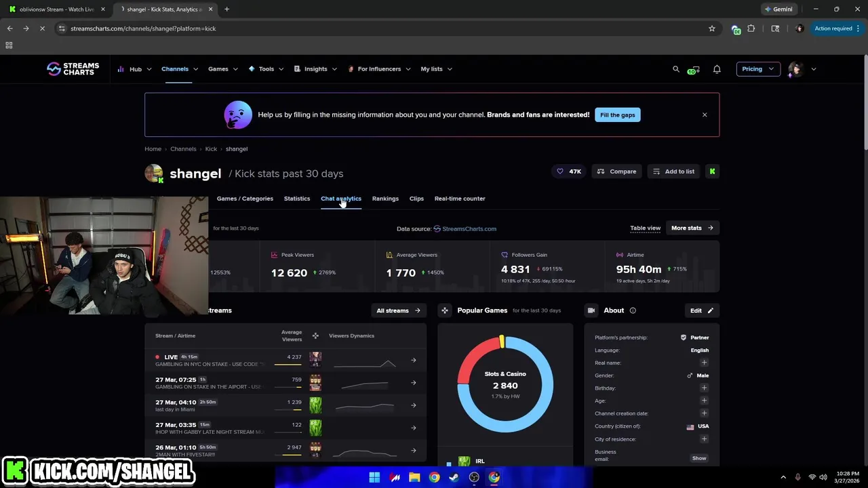Click the Add to list button
Image resolution: width=868 pixels, height=488 pixels.
pos(673,171)
